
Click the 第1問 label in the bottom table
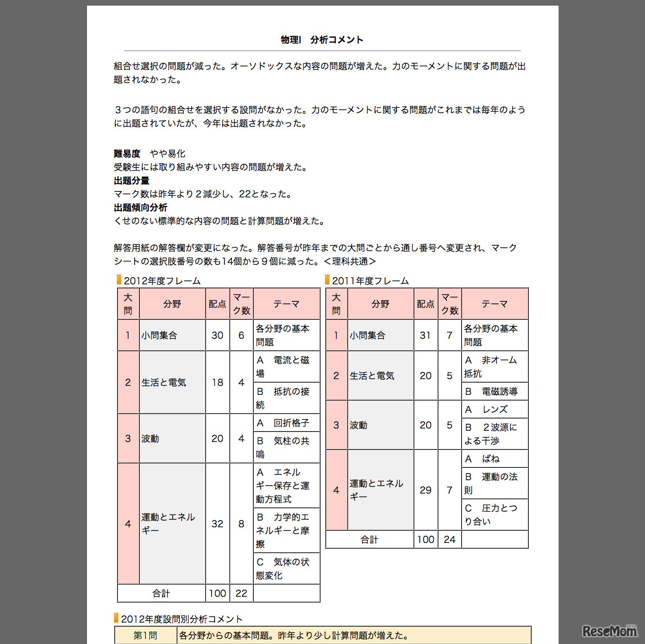[145, 635]
